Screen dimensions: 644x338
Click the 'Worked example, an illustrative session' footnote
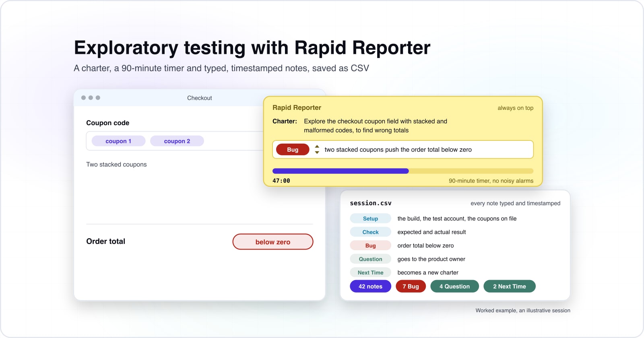point(523,310)
